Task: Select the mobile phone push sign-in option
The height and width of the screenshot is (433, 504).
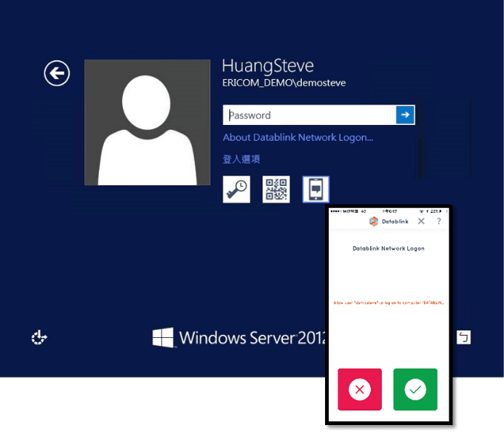Action: pyautogui.click(x=316, y=190)
